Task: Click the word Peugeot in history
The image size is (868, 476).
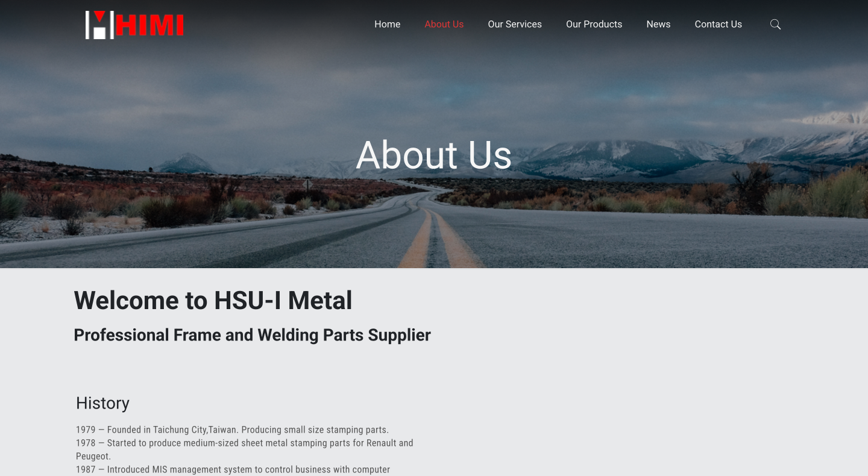Action: pos(92,456)
